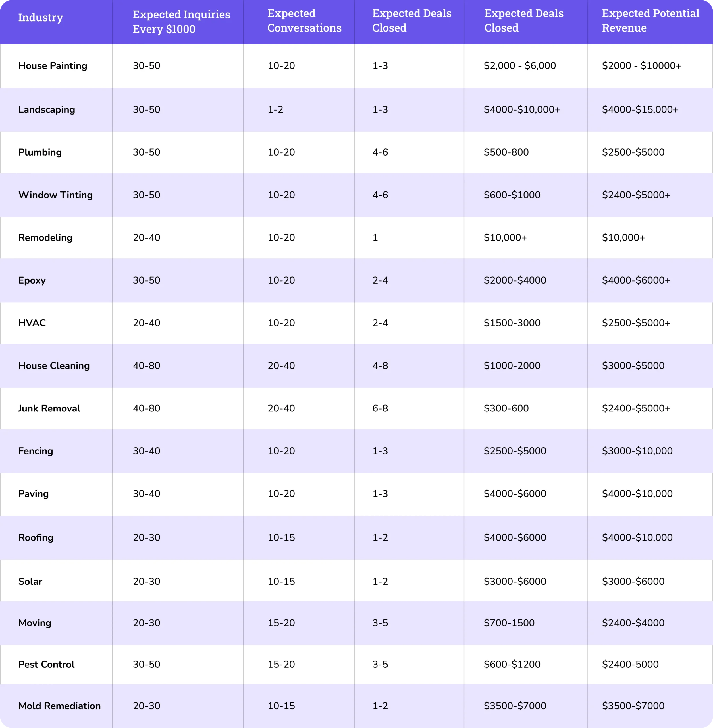Viewport: 713px width, 728px height.
Task: Select the Window Tinting industry cell
Action: (x=55, y=195)
